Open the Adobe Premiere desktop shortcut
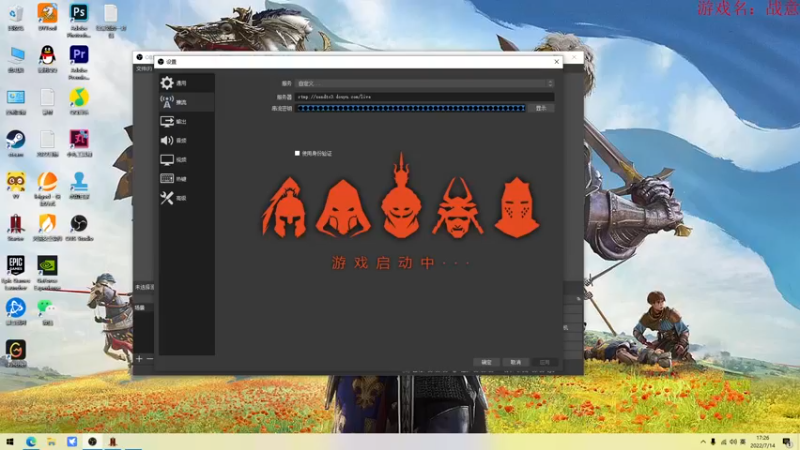The height and width of the screenshot is (450, 800). [x=79, y=62]
